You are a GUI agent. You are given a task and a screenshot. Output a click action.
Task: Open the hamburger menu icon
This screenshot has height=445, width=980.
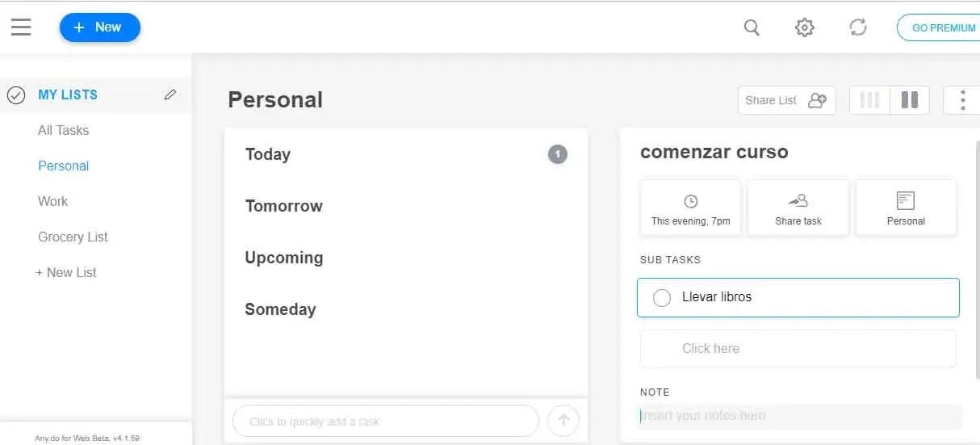(21, 27)
